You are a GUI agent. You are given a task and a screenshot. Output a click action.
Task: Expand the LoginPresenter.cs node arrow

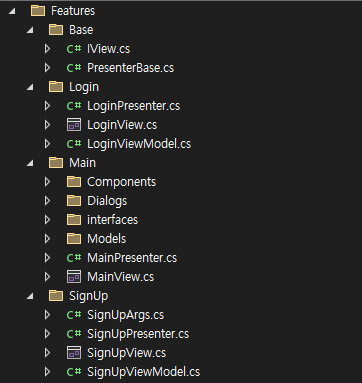point(47,106)
